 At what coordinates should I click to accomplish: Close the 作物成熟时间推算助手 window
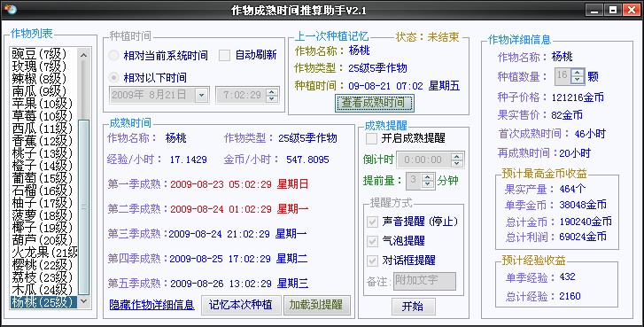[632, 10]
